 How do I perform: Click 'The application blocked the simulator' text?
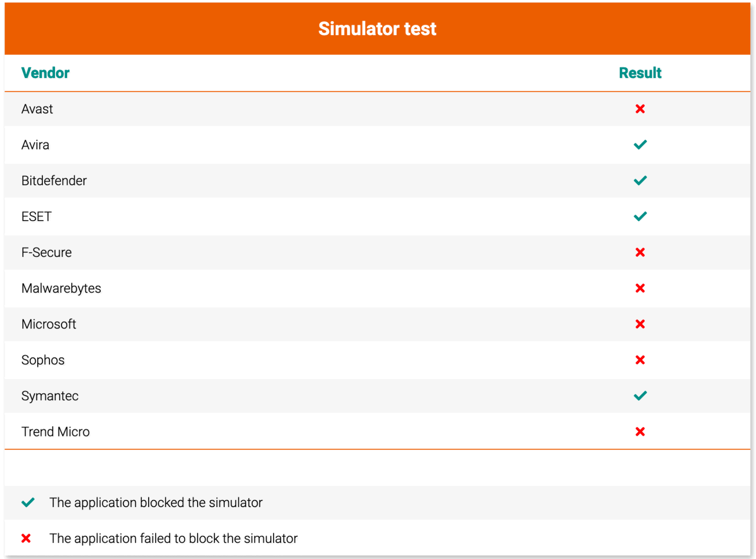click(x=156, y=503)
